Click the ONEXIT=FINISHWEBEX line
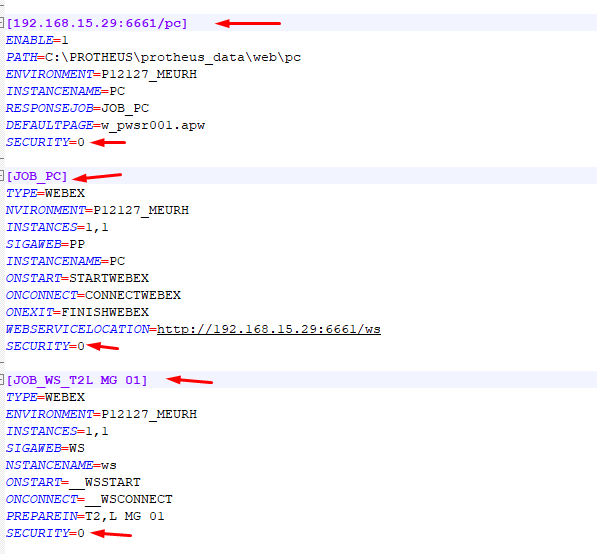This screenshot has height=554, width=597. (77, 312)
